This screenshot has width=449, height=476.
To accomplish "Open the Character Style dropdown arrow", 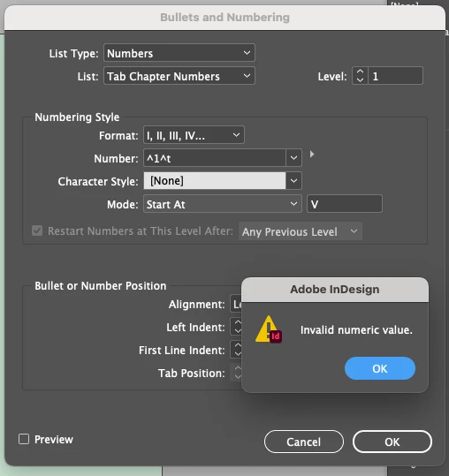I will (x=293, y=181).
